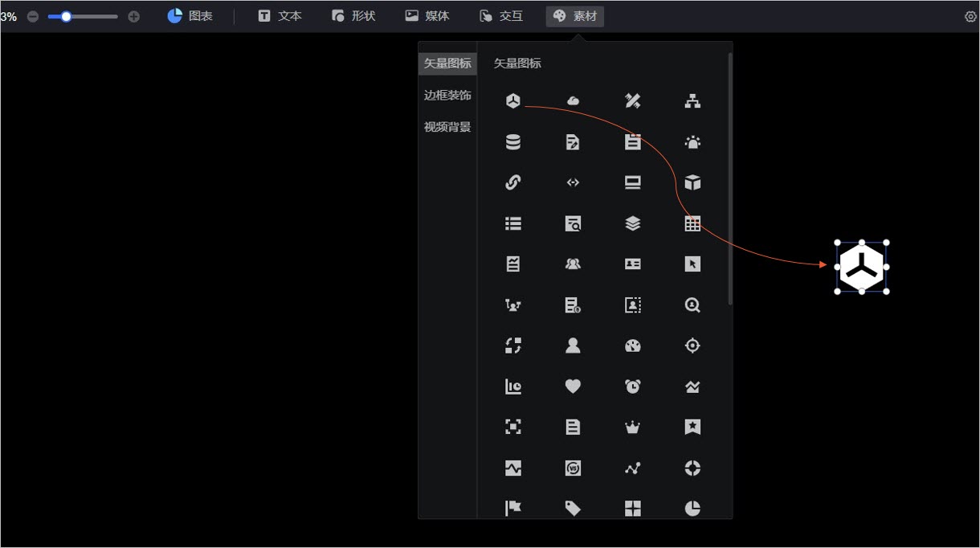Viewport: 980px width, 548px height.
Task: Open the 文本 text menu
Action: [280, 16]
